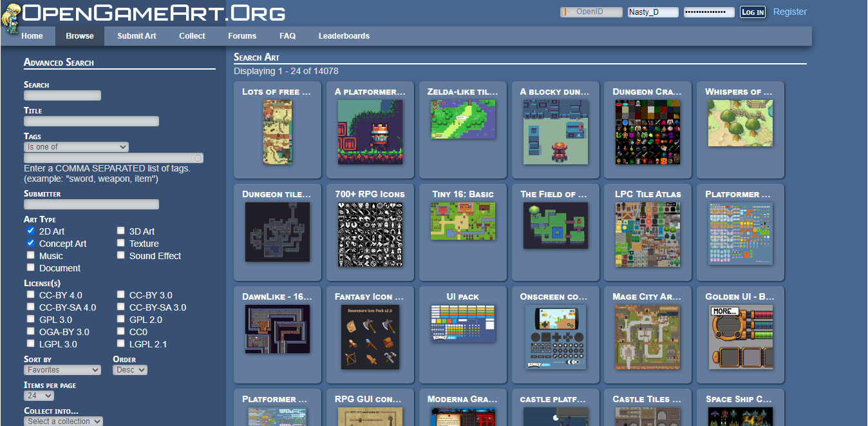Open the Fantasy Icon pack thumbnail
This screenshot has height=426, width=868.
pos(370,337)
